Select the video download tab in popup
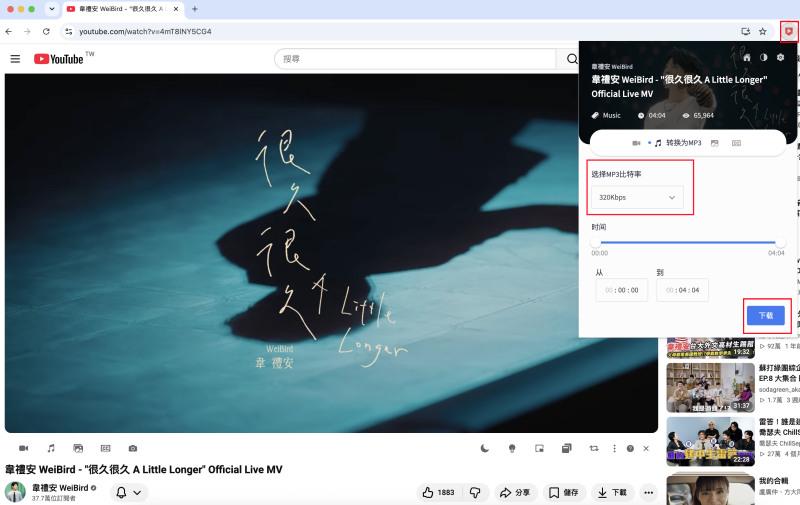Image resolution: width=800 pixels, height=505 pixels. pyautogui.click(x=636, y=143)
